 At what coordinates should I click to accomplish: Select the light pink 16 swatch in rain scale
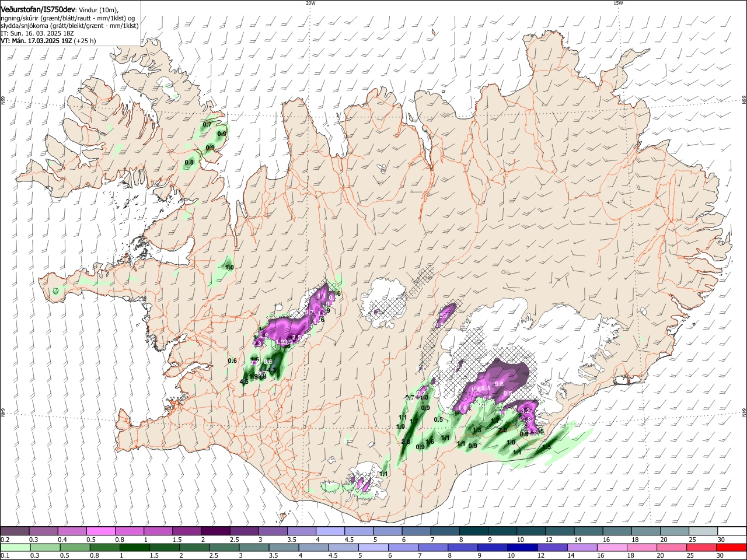point(612,547)
